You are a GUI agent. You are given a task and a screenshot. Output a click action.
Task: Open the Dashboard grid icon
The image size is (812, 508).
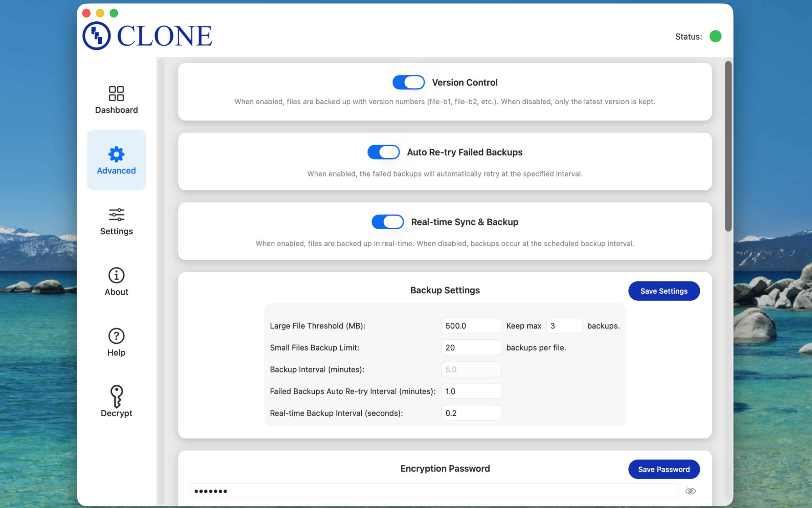pos(116,93)
